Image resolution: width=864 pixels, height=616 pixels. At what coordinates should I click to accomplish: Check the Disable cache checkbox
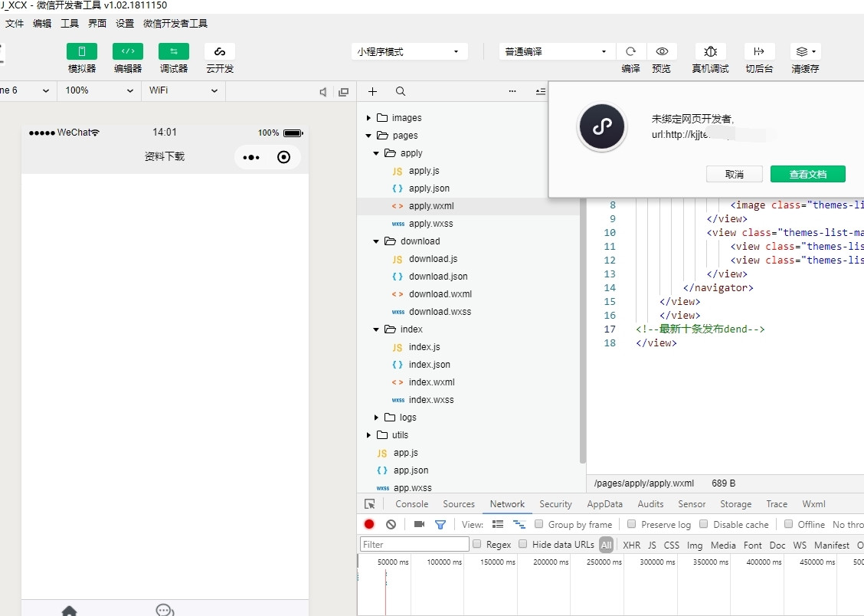[704, 524]
